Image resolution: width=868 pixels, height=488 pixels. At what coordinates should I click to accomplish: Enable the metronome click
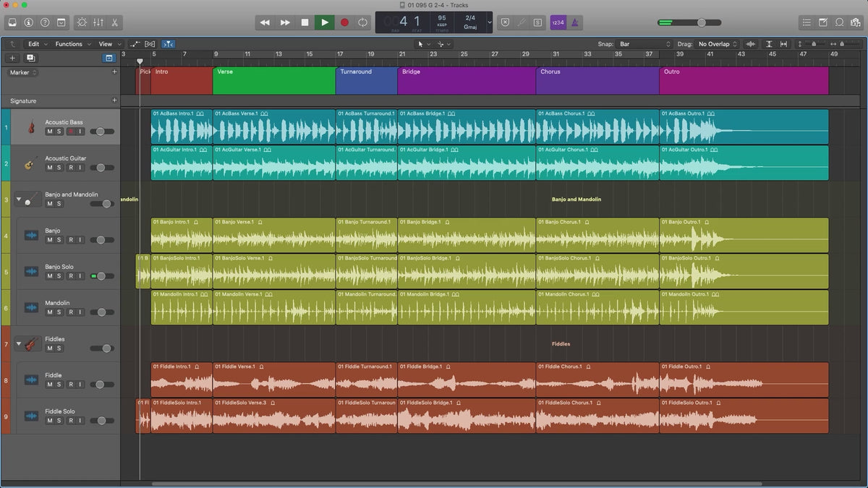pos(574,22)
